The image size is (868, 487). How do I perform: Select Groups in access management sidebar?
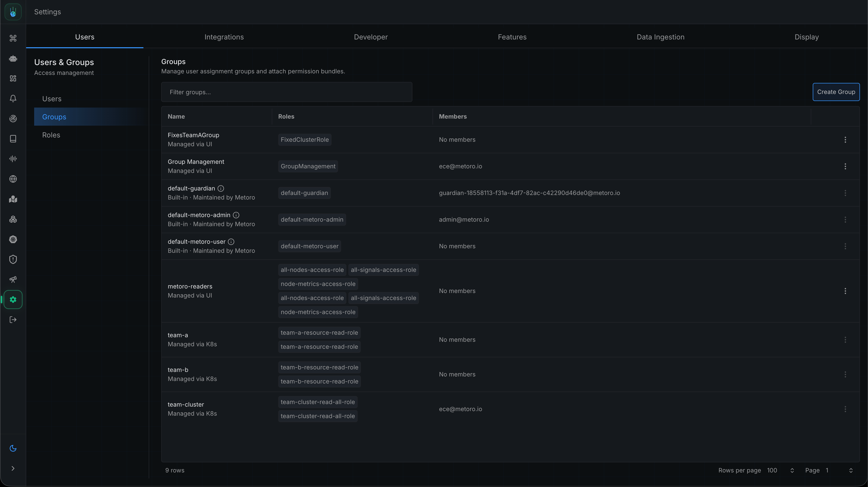[91, 117]
